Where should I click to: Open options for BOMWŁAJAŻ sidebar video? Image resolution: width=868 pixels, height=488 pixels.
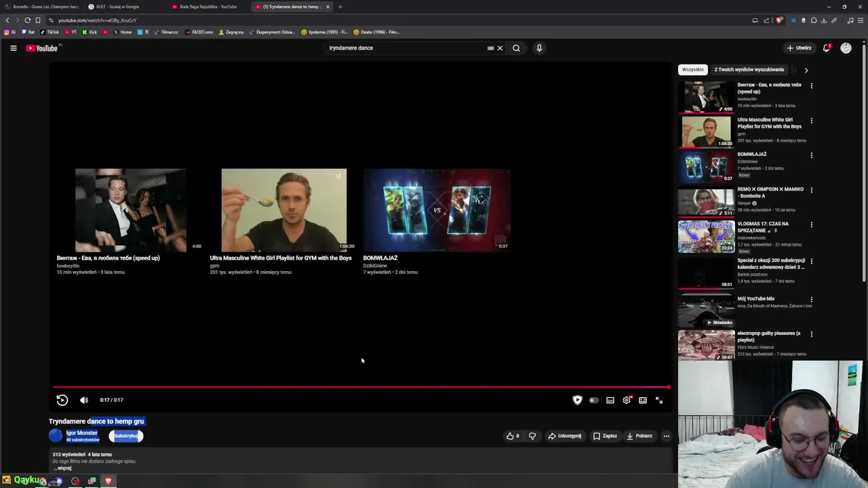pos(811,155)
